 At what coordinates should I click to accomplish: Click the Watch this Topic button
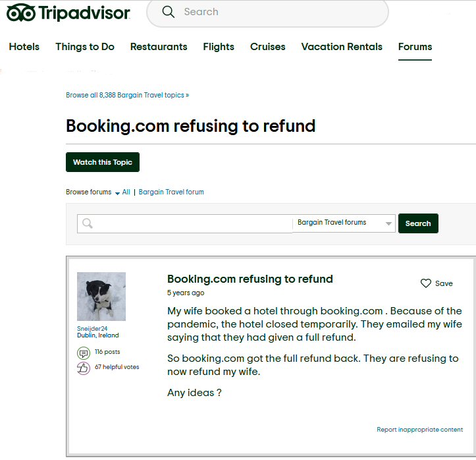tap(103, 162)
